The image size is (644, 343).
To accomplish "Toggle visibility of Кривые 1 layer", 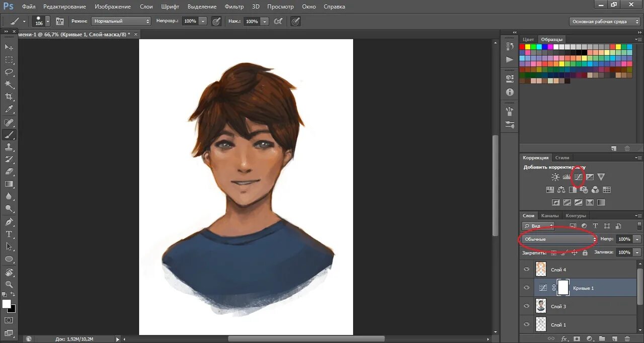I will (x=526, y=288).
